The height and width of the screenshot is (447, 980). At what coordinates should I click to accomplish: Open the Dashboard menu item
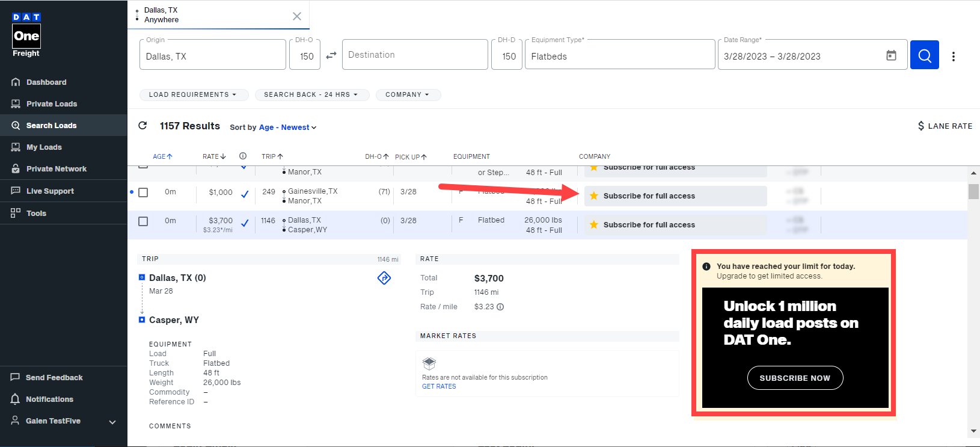click(46, 82)
